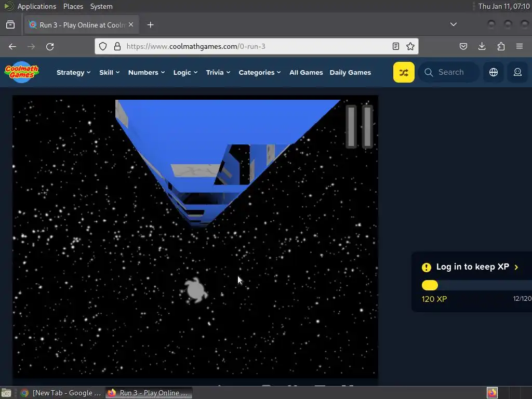Go back to previous page
The image size is (532, 399).
click(x=12, y=46)
